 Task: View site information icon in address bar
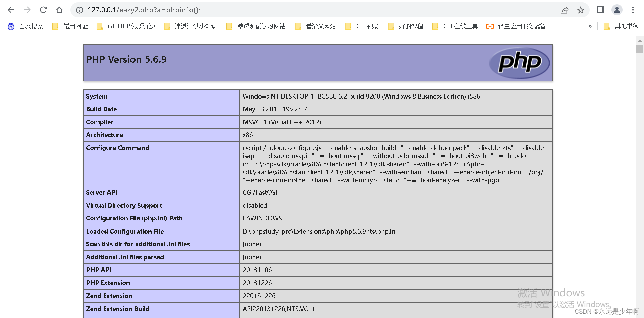(79, 10)
